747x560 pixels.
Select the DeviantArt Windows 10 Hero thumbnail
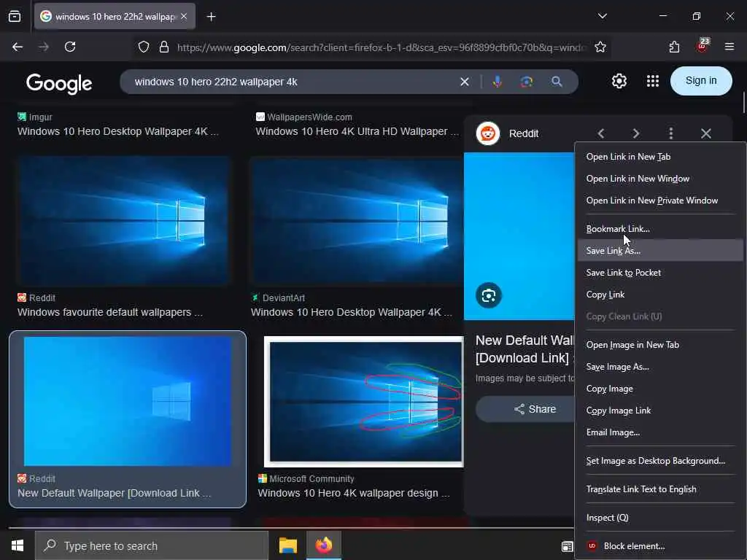[357, 221]
